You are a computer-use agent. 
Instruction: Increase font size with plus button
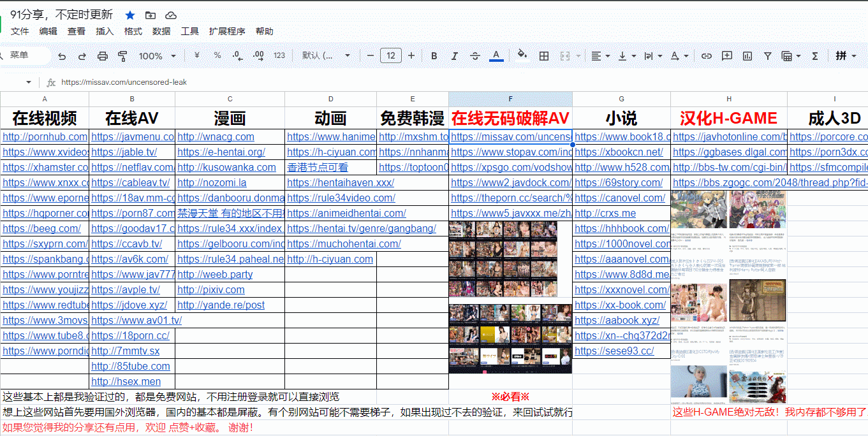click(411, 56)
